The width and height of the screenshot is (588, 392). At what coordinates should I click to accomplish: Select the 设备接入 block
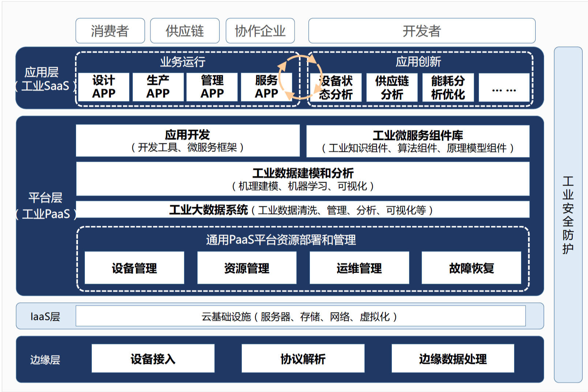(x=153, y=358)
